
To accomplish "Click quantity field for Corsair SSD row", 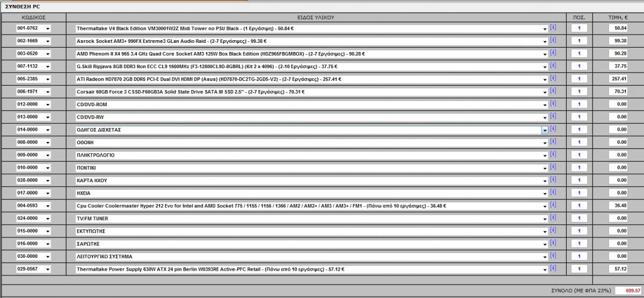I will click(579, 92).
